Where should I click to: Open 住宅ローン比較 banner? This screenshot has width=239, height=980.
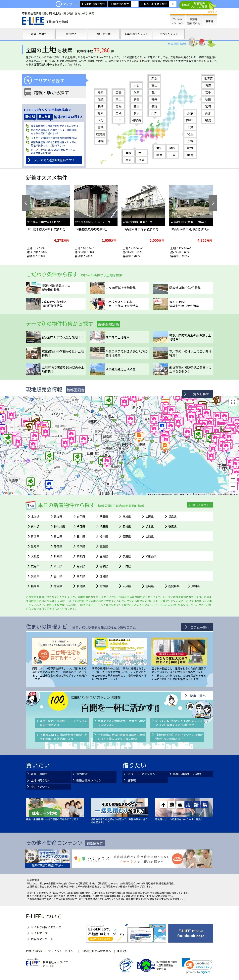(x=55, y=808)
